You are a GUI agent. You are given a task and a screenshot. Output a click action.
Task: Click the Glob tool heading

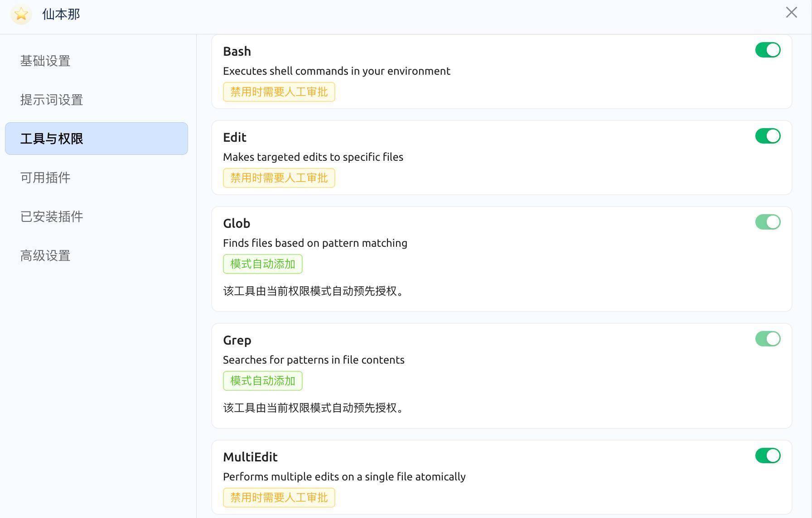point(237,223)
